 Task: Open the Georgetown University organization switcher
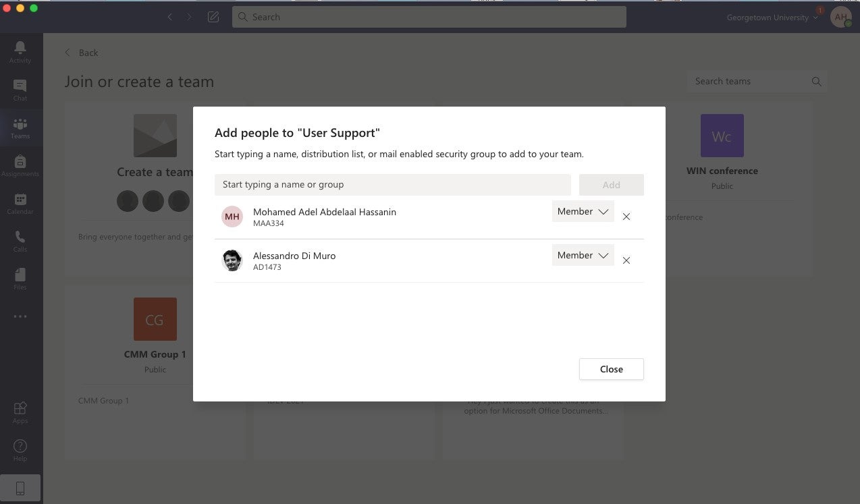coord(770,17)
